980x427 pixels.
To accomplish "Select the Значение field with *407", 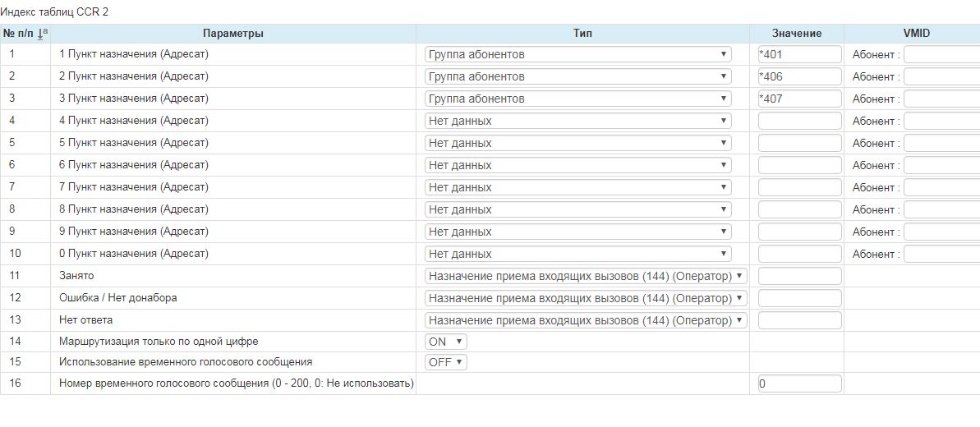I will (x=799, y=99).
